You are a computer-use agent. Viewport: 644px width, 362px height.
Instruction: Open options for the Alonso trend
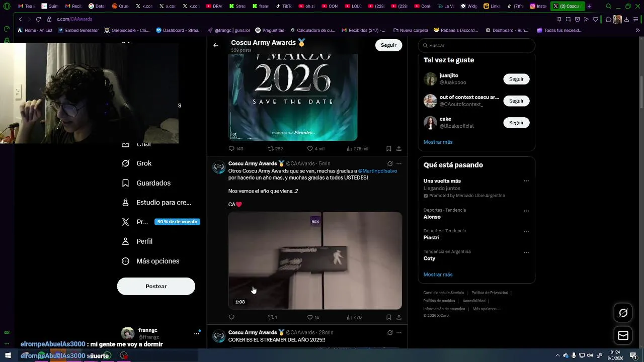[526, 211]
